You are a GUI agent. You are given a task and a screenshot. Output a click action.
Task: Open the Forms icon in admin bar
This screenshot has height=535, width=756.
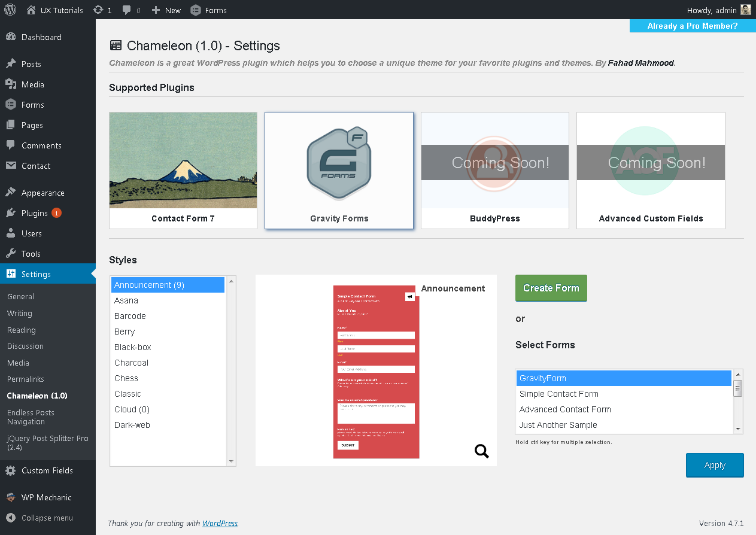[x=195, y=10]
